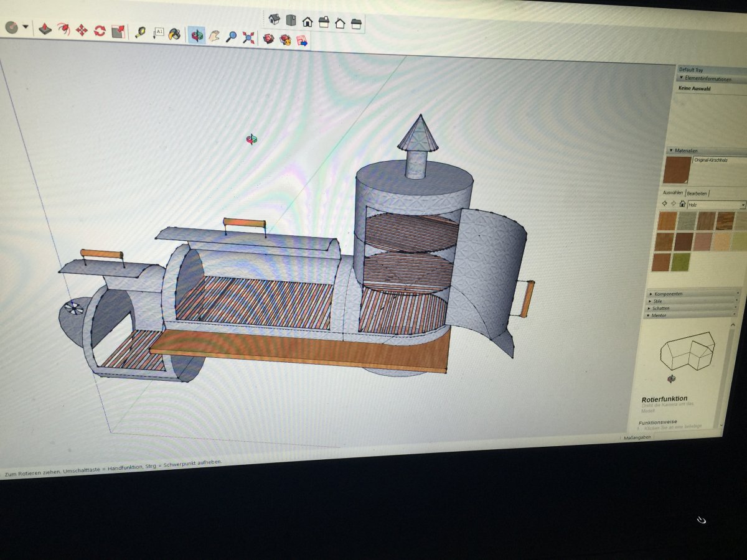Switch to Top view
The height and width of the screenshot is (560, 747).
click(x=291, y=20)
